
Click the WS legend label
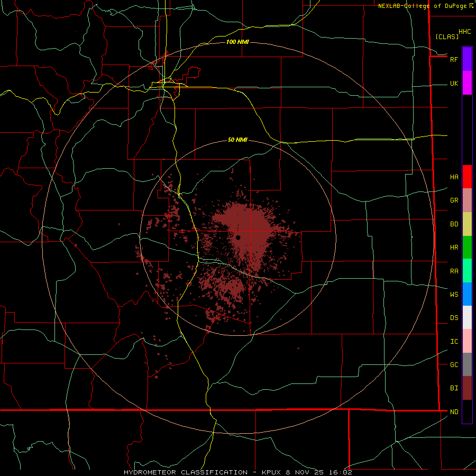454,294
